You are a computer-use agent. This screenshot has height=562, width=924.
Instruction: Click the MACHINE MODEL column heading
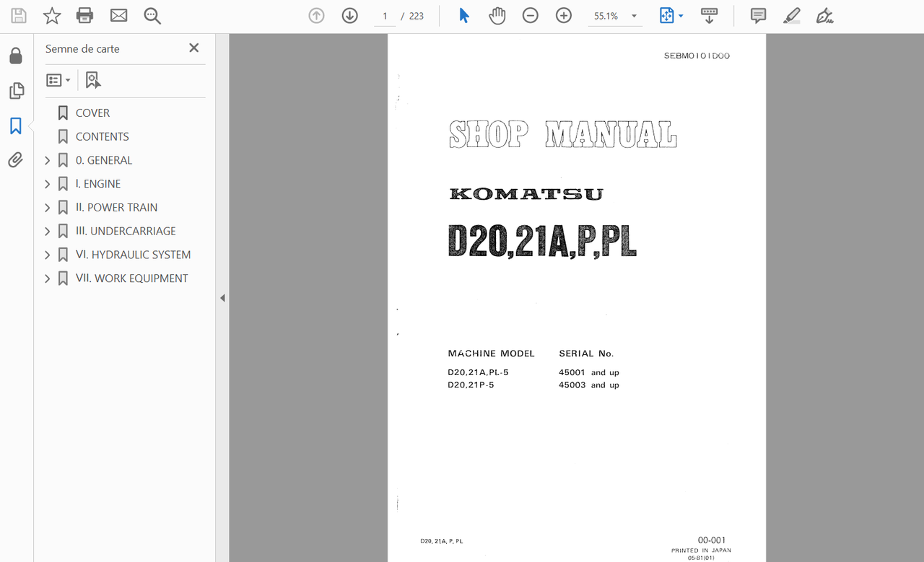(491, 354)
